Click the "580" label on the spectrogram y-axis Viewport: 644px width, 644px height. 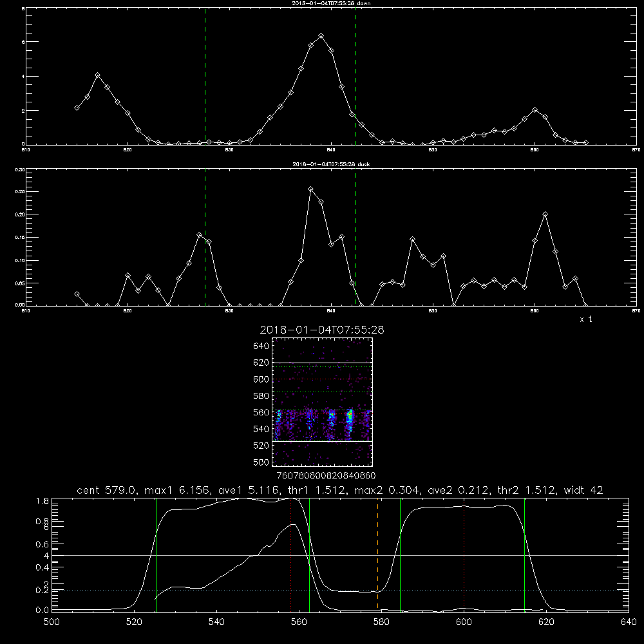coord(261,396)
